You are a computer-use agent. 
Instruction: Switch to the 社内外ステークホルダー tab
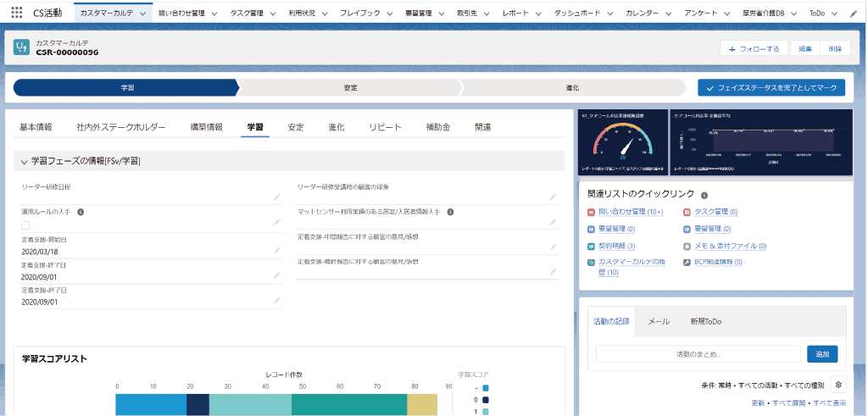[121, 127]
